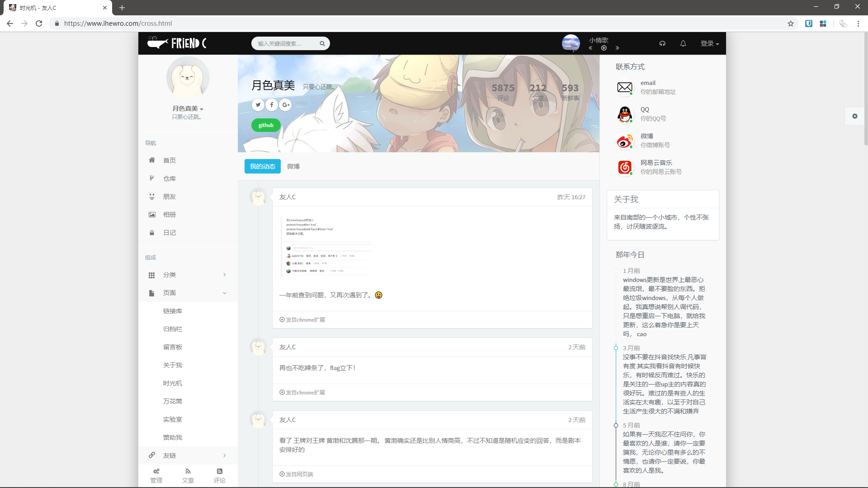Click the 评论 RSS icon at sidebar bottom
Viewport: 868px width, 488px height.
[x=220, y=471]
